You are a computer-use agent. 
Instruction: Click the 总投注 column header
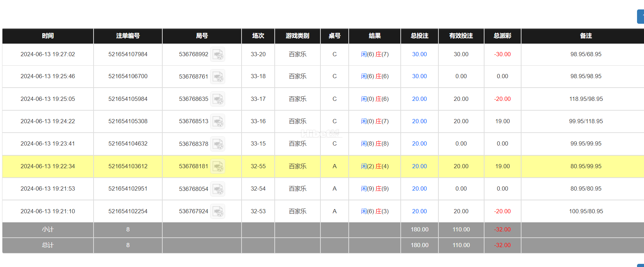click(x=419, y=36)
